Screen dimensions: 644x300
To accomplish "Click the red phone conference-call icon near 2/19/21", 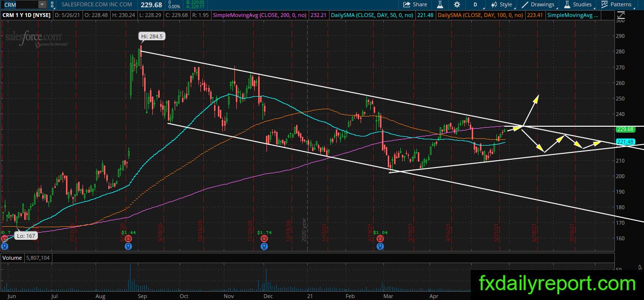I will point(382,240).
